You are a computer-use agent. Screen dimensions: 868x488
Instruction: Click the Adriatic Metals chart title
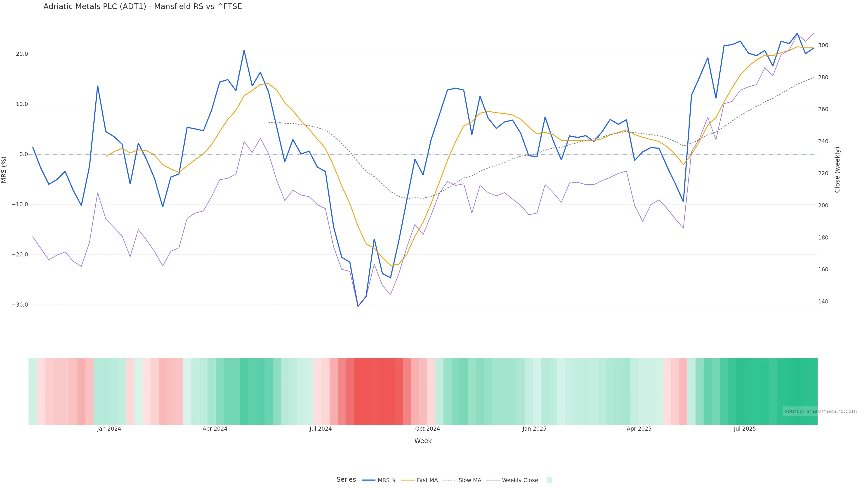pos(143,7)
